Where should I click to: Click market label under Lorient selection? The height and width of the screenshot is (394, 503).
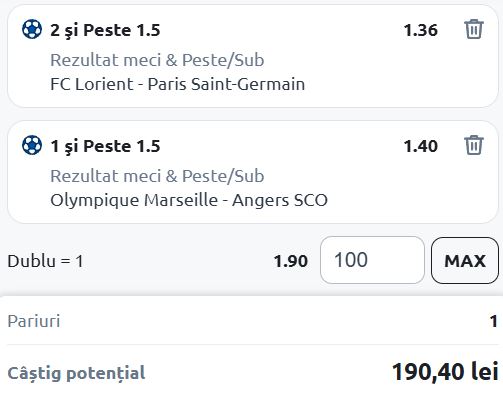(157, 60)
